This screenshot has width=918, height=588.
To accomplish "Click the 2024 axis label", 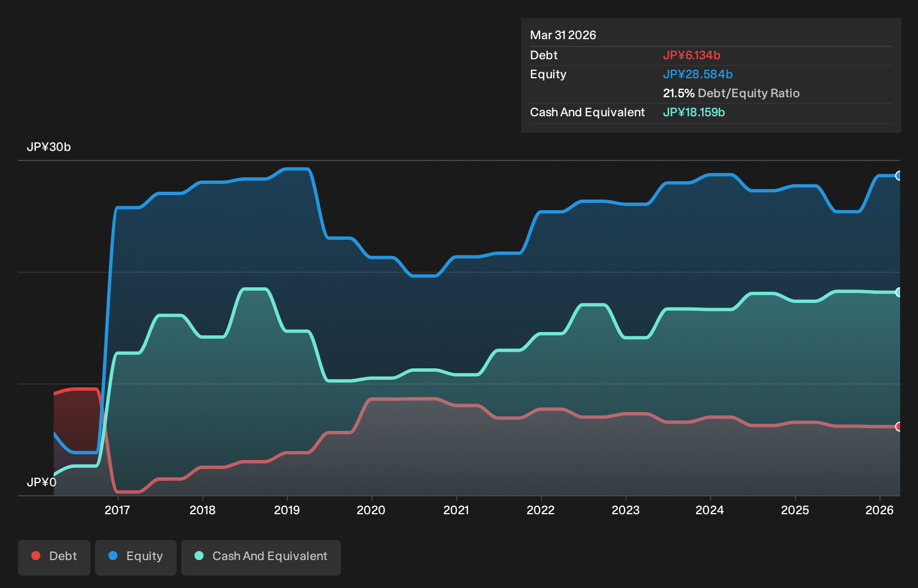I will 710,510.
